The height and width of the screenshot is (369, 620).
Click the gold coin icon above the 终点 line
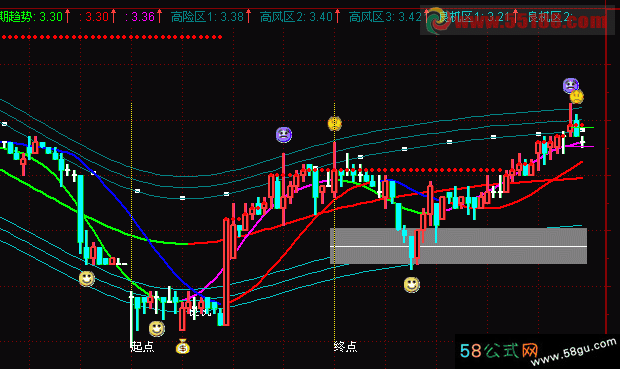pyautogui.click(x=335, y=123)
